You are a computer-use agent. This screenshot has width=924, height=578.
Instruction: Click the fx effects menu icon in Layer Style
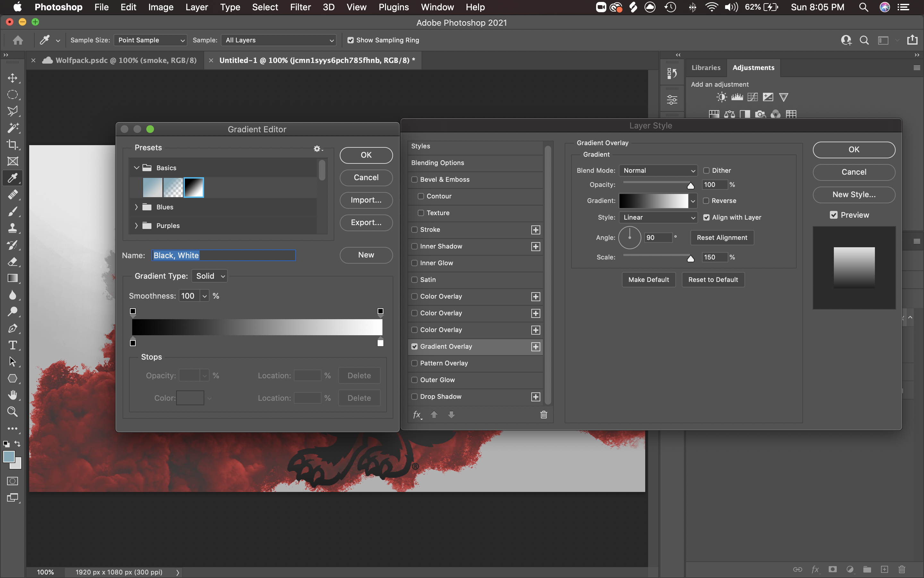(417, 415)
